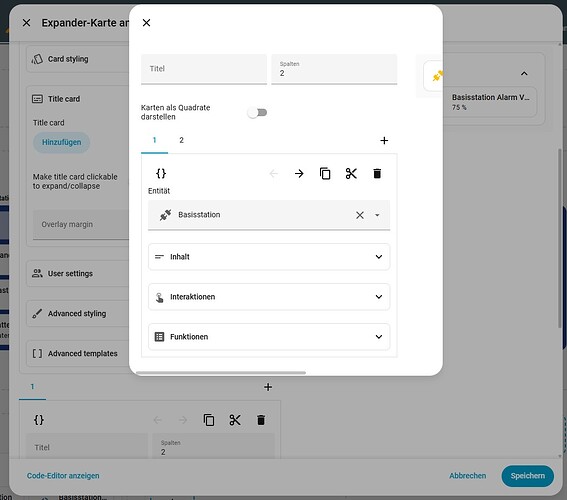The height and width of the screenshot is (500, 567).
Task: Select tab 1 in front dialog
Action: click(x=154, y=140)
